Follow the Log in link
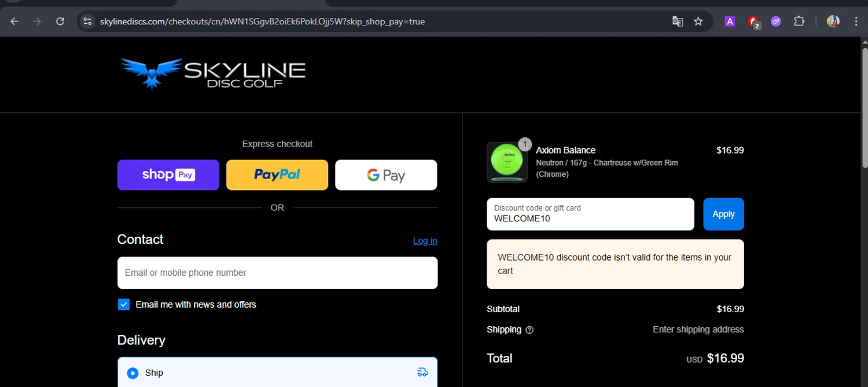The width and height of the screenshot is (868, 387). pyautogui.click(x=425, y=241)
